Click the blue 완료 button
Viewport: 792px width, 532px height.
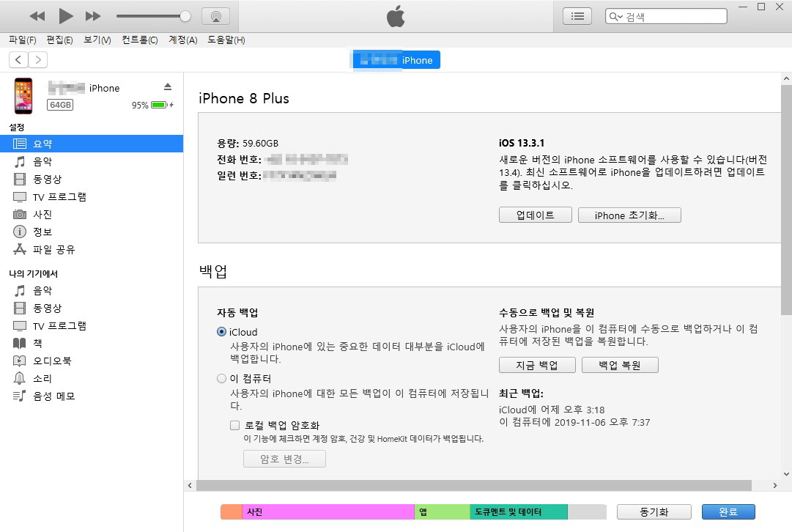[728, 511]
